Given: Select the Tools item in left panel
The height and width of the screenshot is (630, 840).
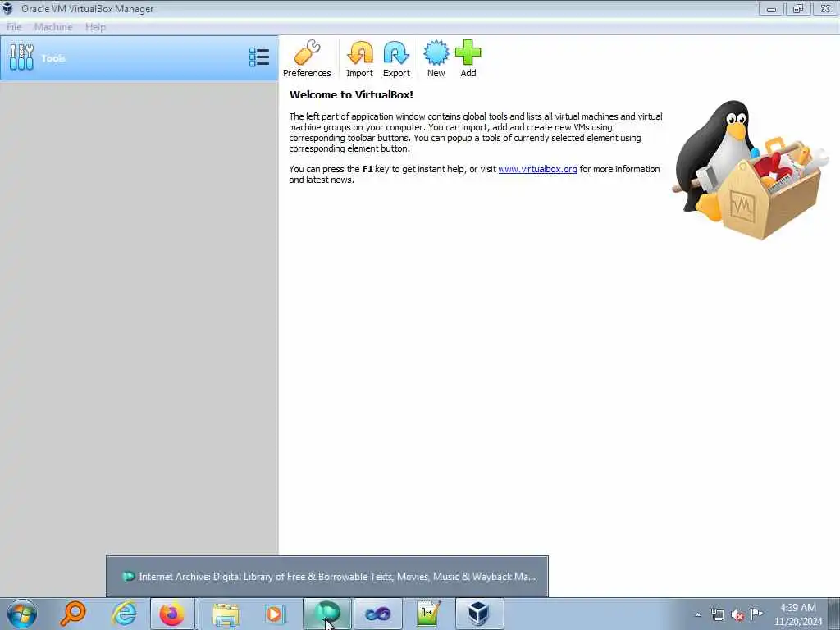Looking at the screenshot, I should point(139,58).
